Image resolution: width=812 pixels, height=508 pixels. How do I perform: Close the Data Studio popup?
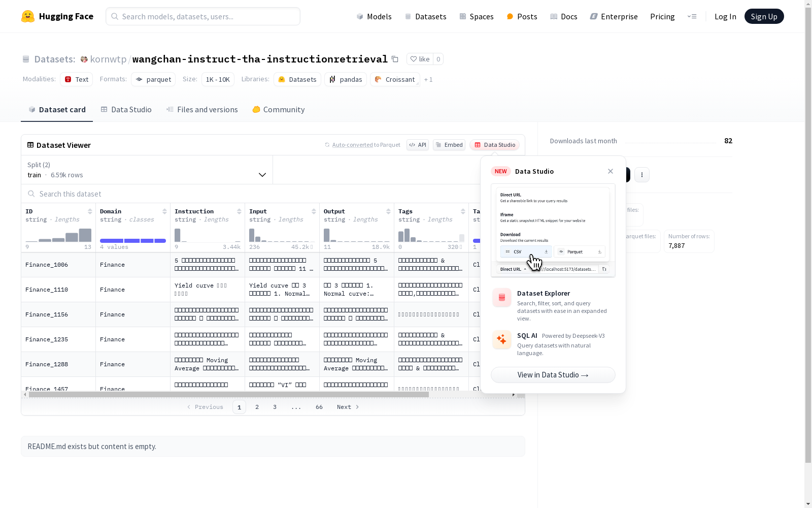click(611, 171)
